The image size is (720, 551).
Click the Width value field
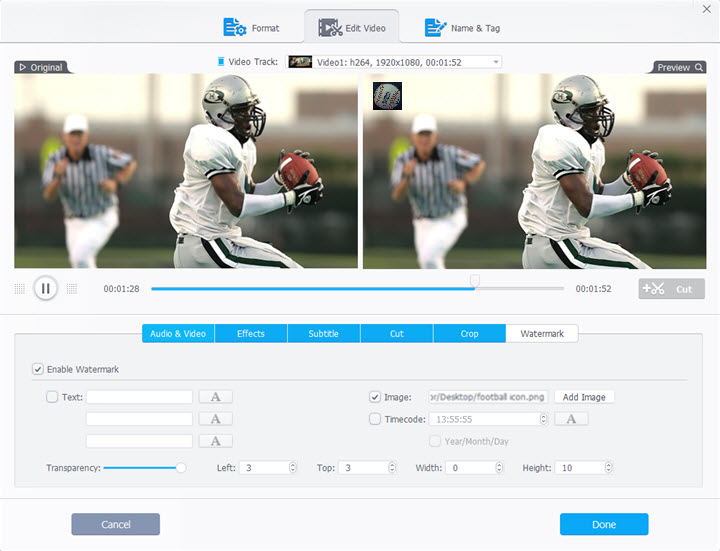(x=471, y=468)
